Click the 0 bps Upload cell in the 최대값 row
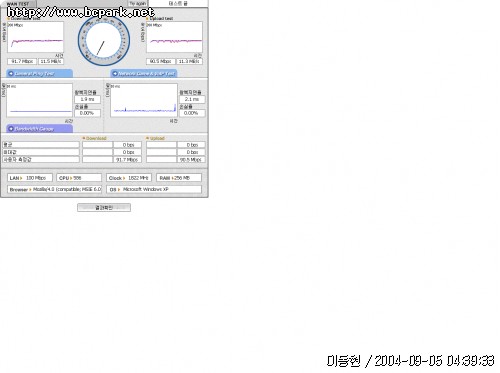The width and height of the screenshot is (500, 373). [x=191, y=152]
